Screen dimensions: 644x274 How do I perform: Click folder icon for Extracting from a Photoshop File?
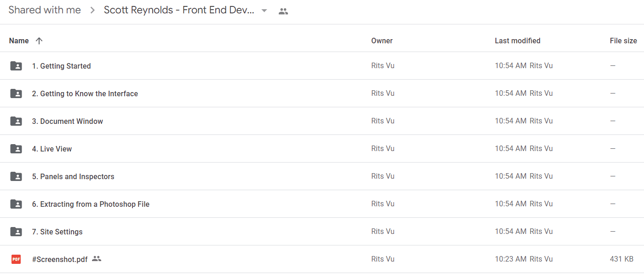[x=16, y=204]
